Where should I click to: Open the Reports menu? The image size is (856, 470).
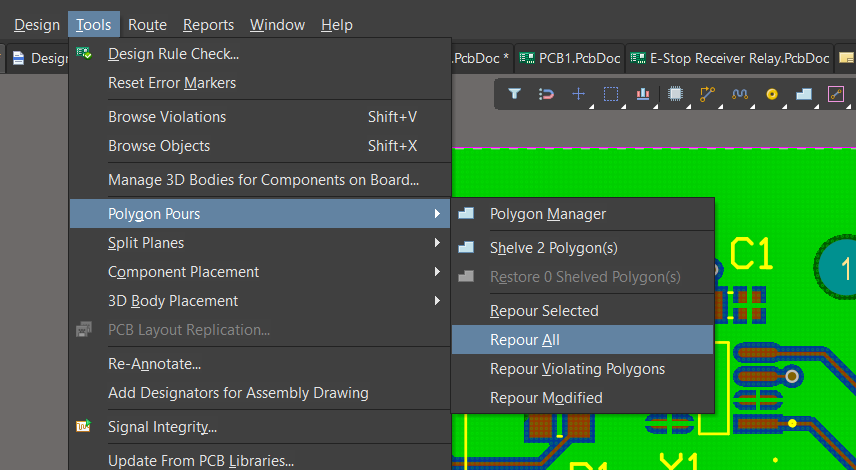point(209,25)
